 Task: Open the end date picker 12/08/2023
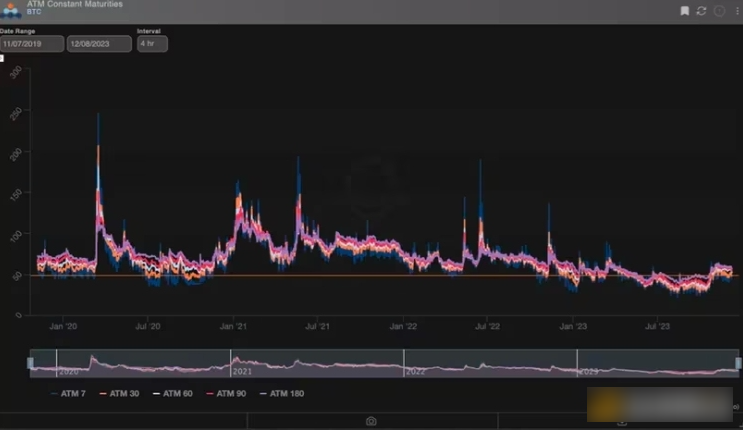[x=99, y=44]
